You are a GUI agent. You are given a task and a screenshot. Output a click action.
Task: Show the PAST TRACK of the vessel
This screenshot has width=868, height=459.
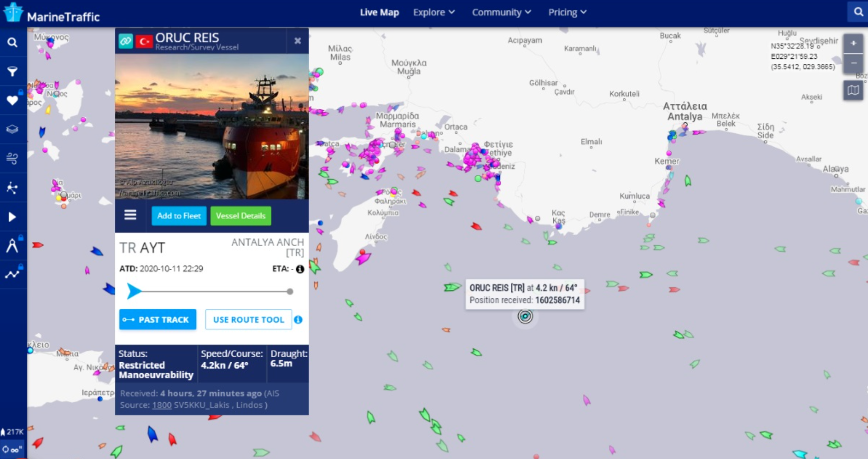pos(158,319)
